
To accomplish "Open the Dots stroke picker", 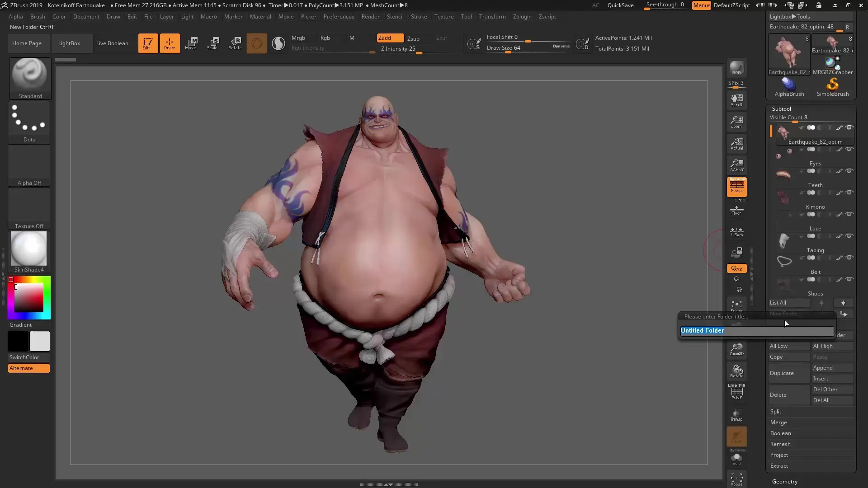I will (29, 122).
